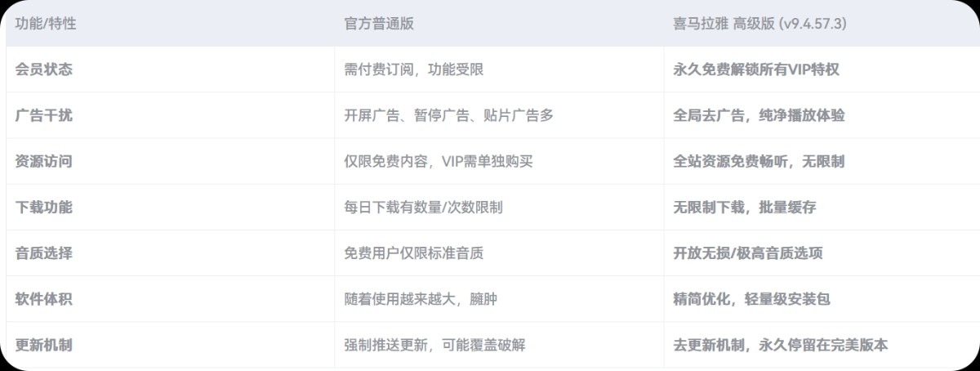Click 强制推送更新，可能覆盖破解 cell
This screenshot has height=371, width=980.
point(434,345)
